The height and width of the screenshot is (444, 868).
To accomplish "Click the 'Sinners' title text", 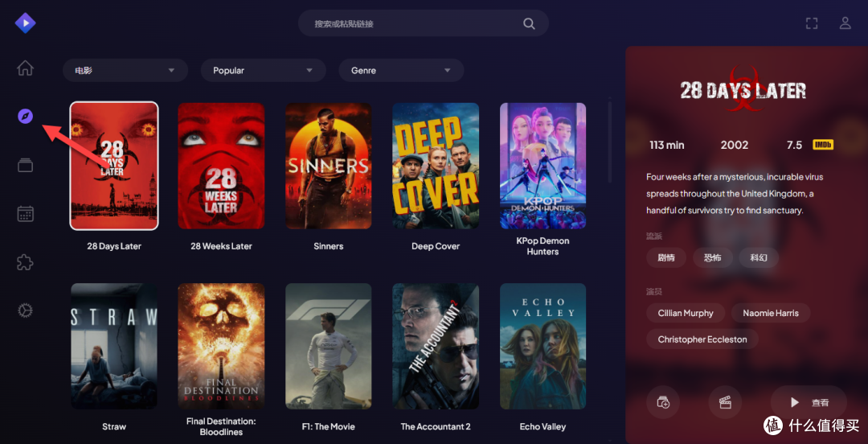I will [328, 246].
